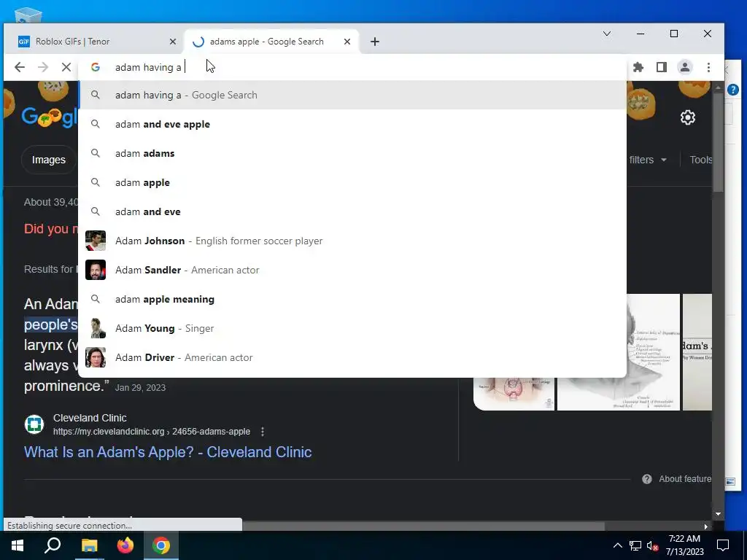Toggle the Chrome side panel icon
The image size is (747, 560).
661,67
